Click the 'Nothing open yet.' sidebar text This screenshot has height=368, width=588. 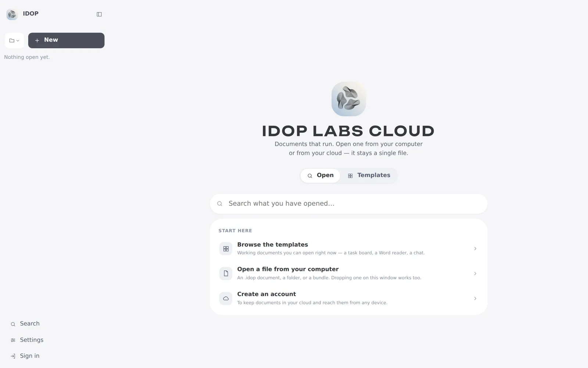[27, 57]
